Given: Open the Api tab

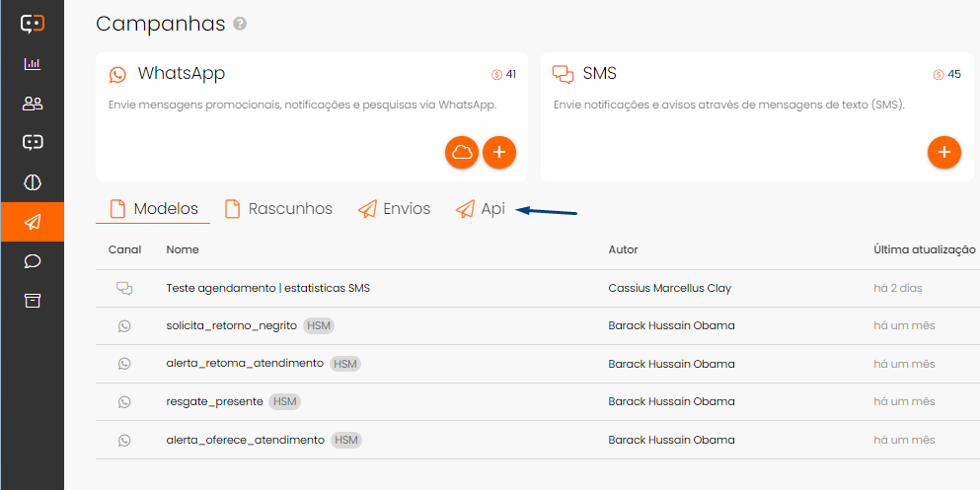Looking at the screenshot, I should point(481,209).
